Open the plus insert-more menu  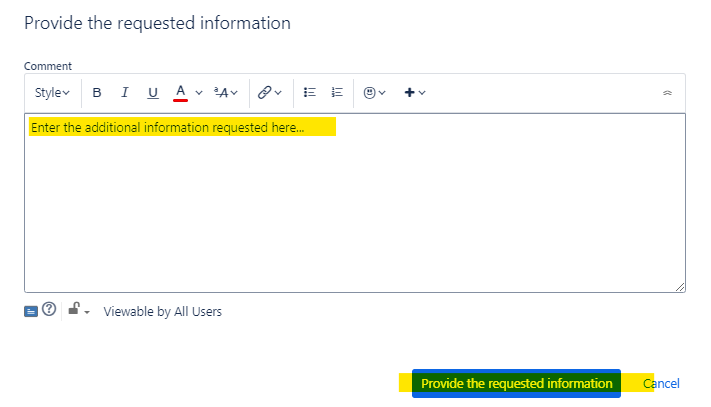tap(414, 93)
